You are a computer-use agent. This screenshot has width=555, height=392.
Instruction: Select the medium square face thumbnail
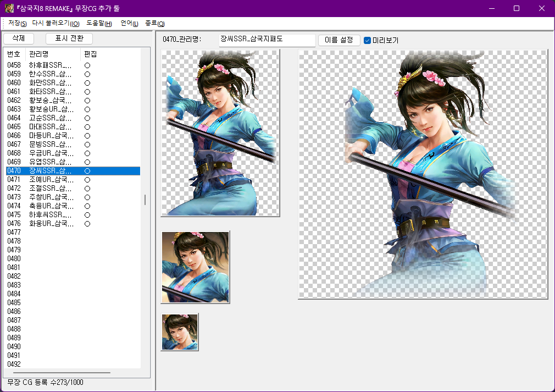(196, 267)
